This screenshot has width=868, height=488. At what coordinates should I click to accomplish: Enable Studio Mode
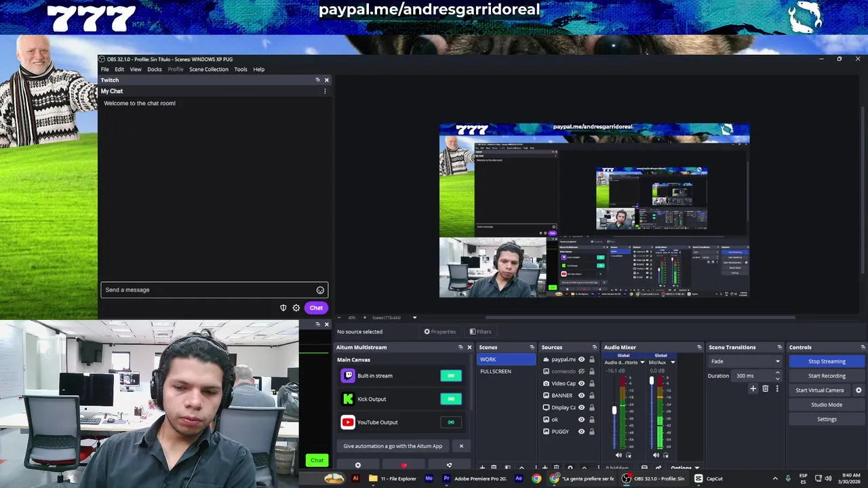tap(827, 405)
